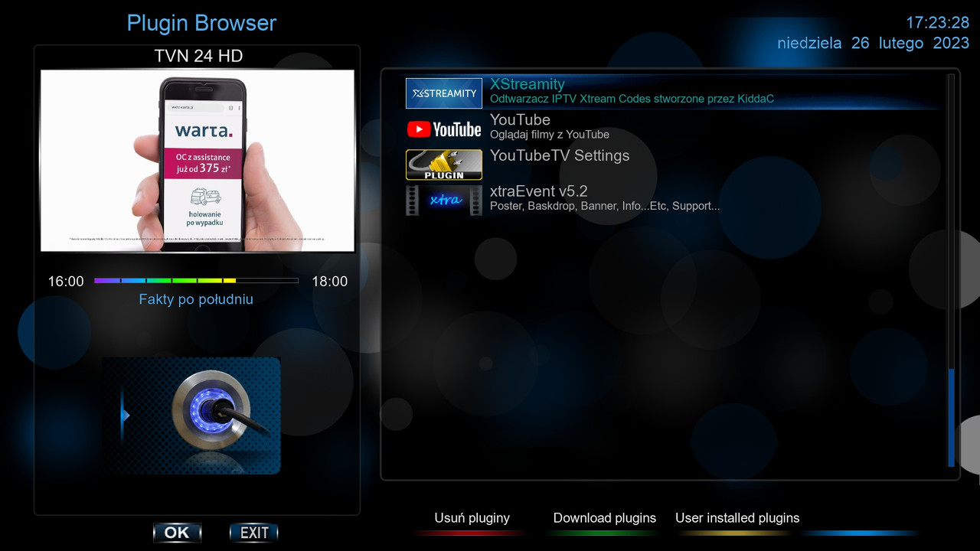This screenshot has height=551, width=980.
Task: Select the YouTubeTV Settings entry text
Action: (x=560, y=155)
